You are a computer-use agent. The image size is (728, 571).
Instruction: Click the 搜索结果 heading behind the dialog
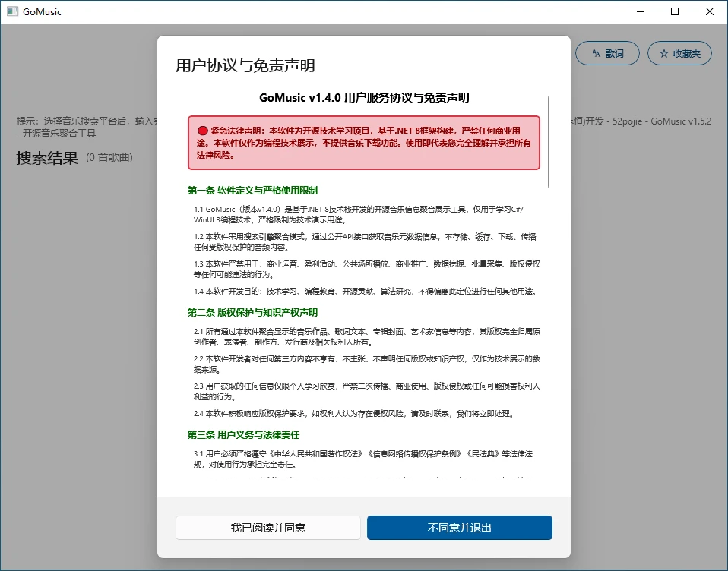47,158
